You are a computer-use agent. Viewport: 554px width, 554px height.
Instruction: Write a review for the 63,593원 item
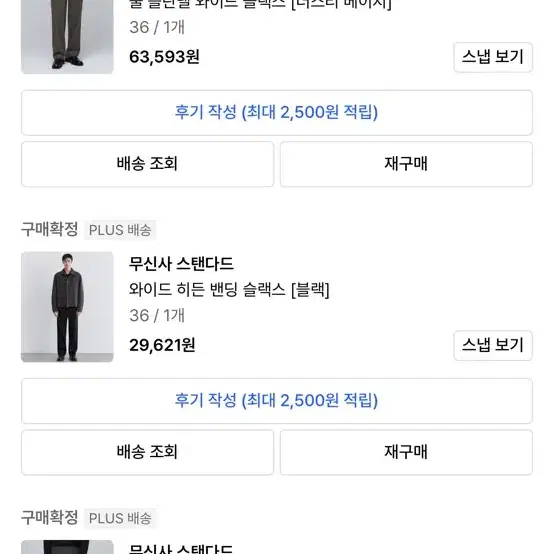pyautogui.click(x=277, y=113)
